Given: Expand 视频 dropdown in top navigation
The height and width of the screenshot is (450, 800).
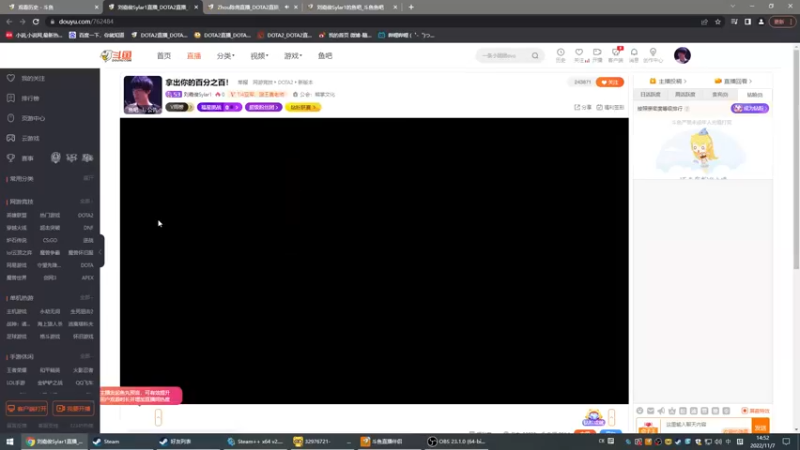Looking at the screenshot, I should click(259, 56).
